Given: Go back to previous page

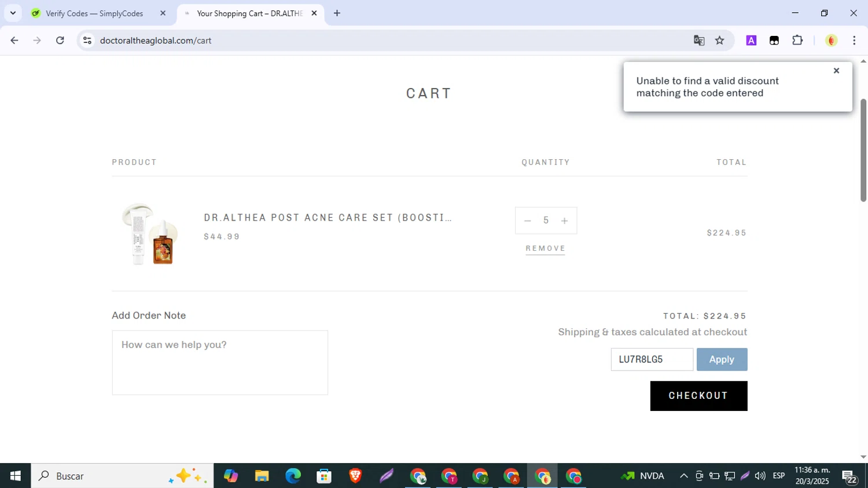Looking at the screenshot, I should tap(14, 41).
